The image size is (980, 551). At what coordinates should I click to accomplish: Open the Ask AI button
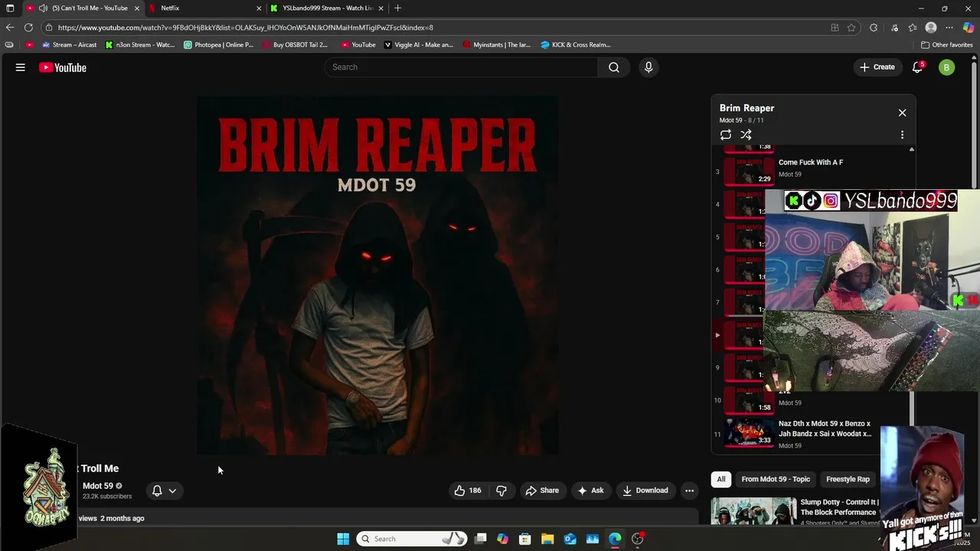tap(590, 491)
